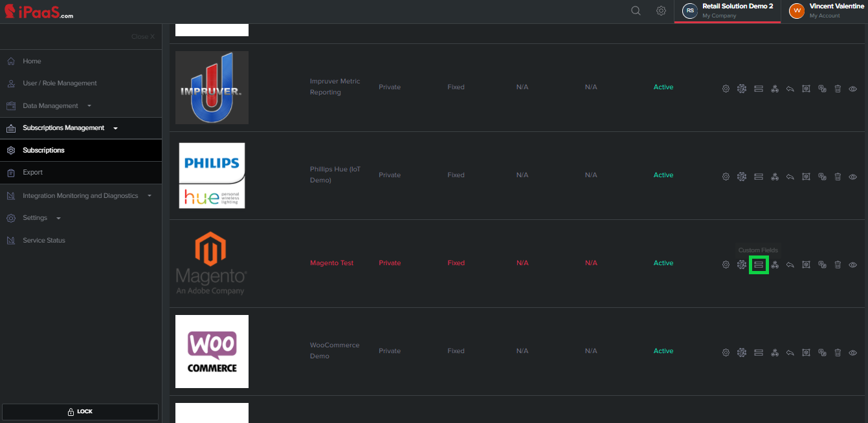
Task: Open the stacked-bars fields icon for Impruver Metric Reporting
Action: click(x=759, y=89)
